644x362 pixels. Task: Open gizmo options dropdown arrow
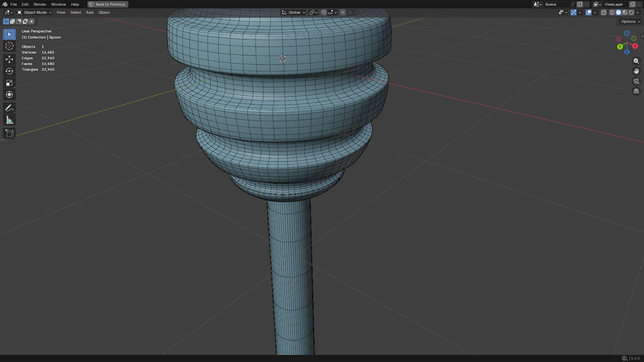580,12
